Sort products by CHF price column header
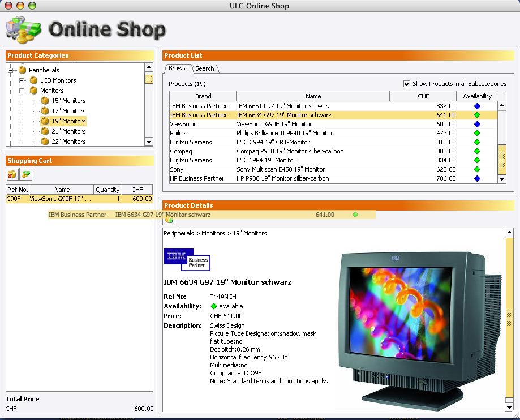The image size is (520, 420). click(x=423, y=96)
